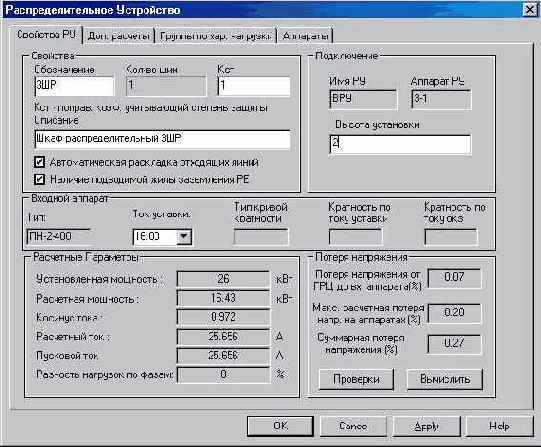Click the Вычислить button
The height and width of the screenshot is (447, 541).
coord(445,379)
